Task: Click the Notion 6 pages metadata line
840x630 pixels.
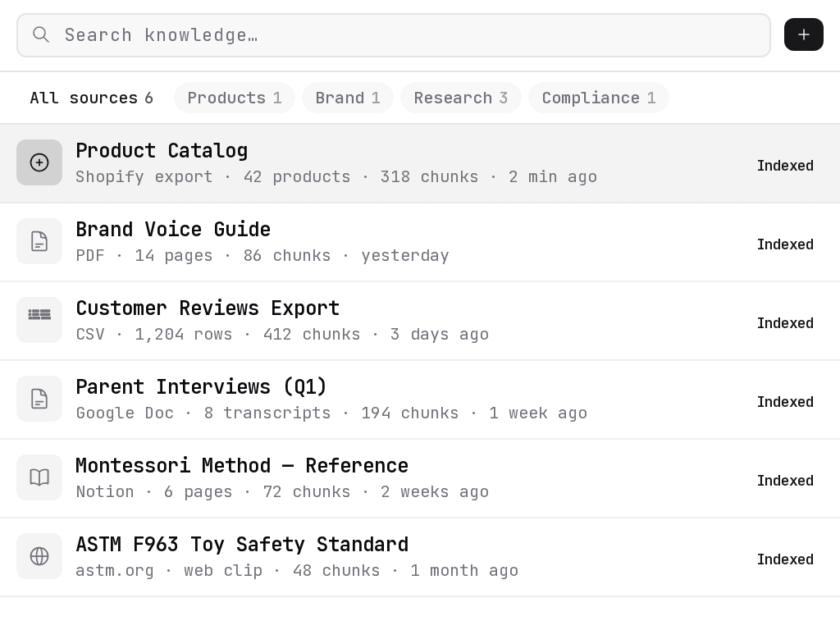Action: tap(282, 492)
